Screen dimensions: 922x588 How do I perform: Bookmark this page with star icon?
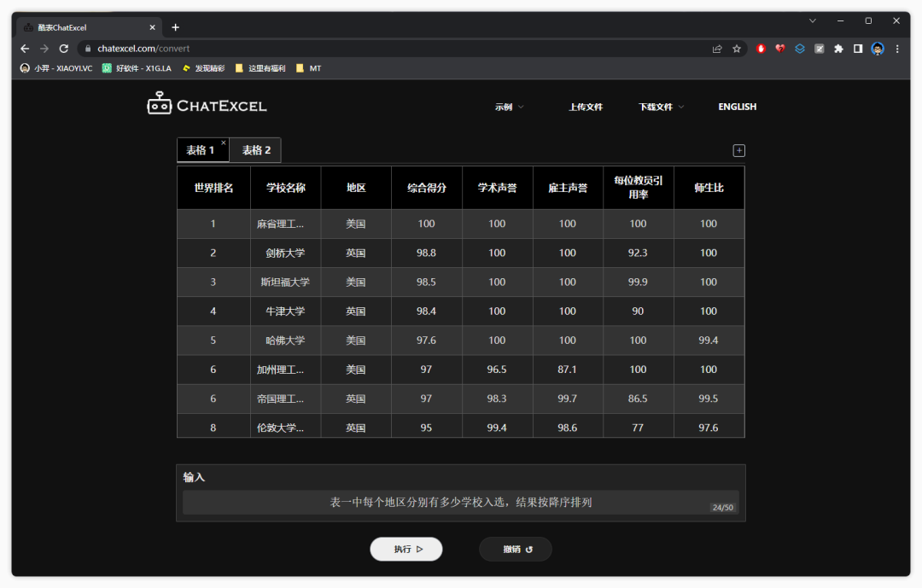coord(737,49)
